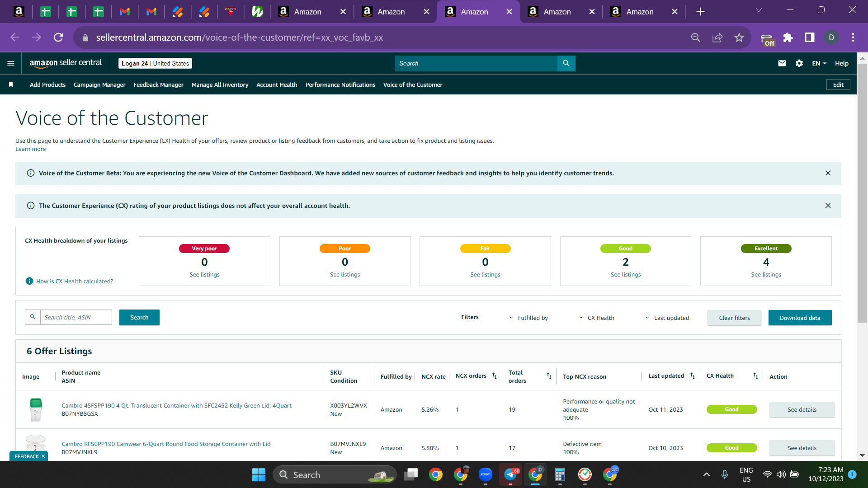Open How is CX Health calculated link
Viewport: 868px width, 488px height.
click(75, 281)
